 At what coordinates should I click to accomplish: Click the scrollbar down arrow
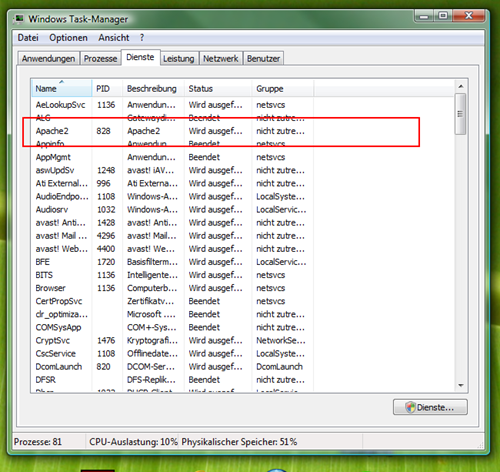461,385
